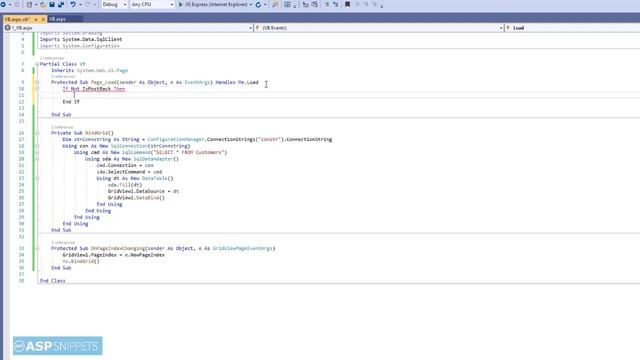
Task: Collapse the Using sda block
Action: 37,159
